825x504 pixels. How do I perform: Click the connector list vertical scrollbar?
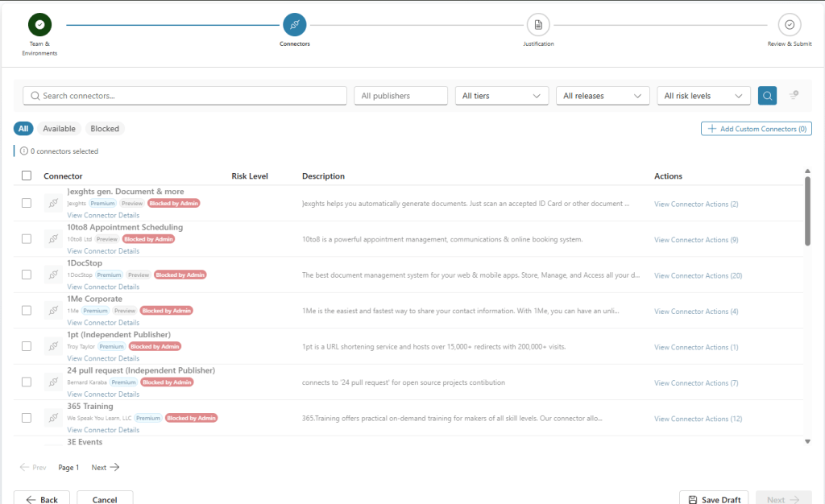(x=807, y=210)
